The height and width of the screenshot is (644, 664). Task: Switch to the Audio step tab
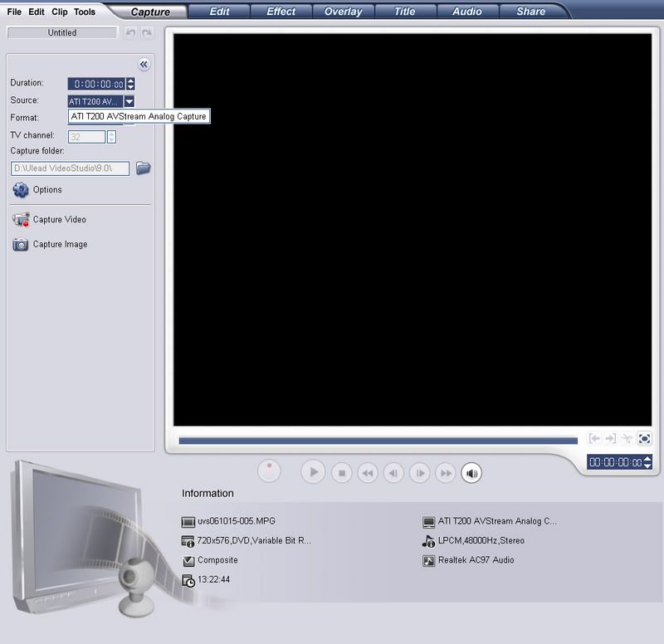coord(466,12)
